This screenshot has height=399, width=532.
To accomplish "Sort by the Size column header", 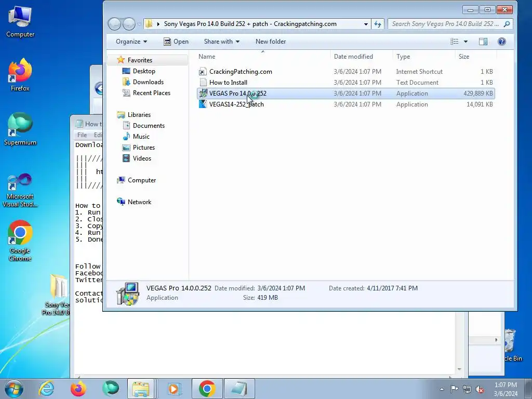I will 476,57.
